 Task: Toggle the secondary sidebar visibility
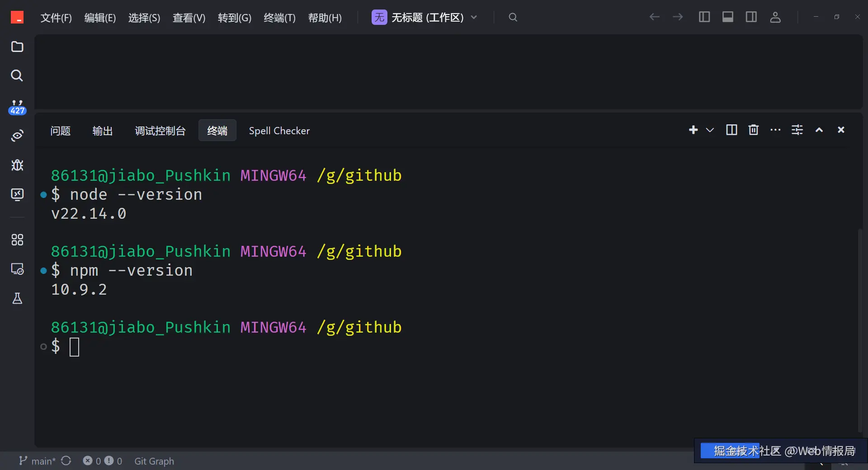[x=751, y=17]
